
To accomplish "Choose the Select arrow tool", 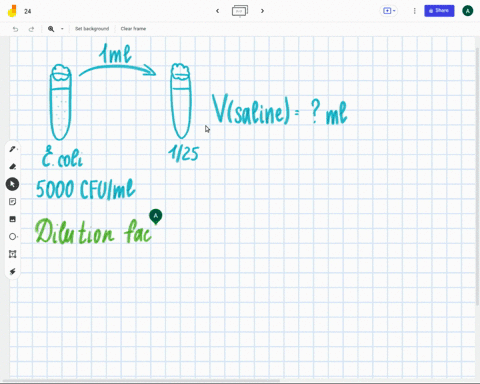I will [x=12, y=184].
